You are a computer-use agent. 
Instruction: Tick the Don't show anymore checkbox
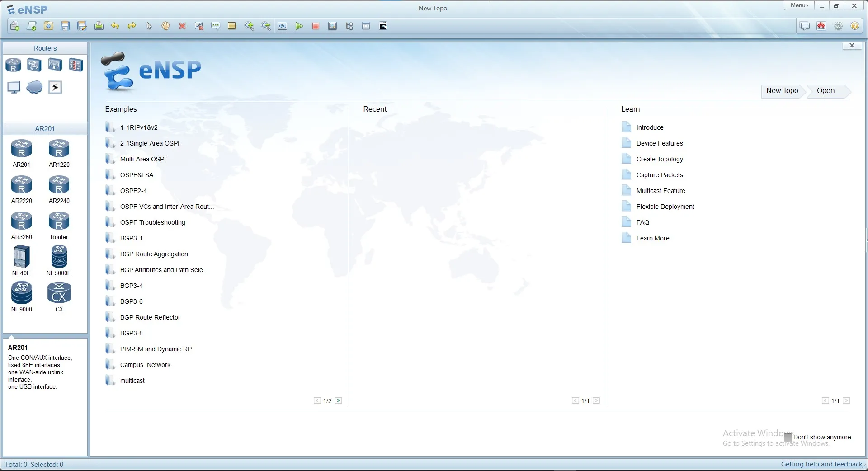point(788,437)
